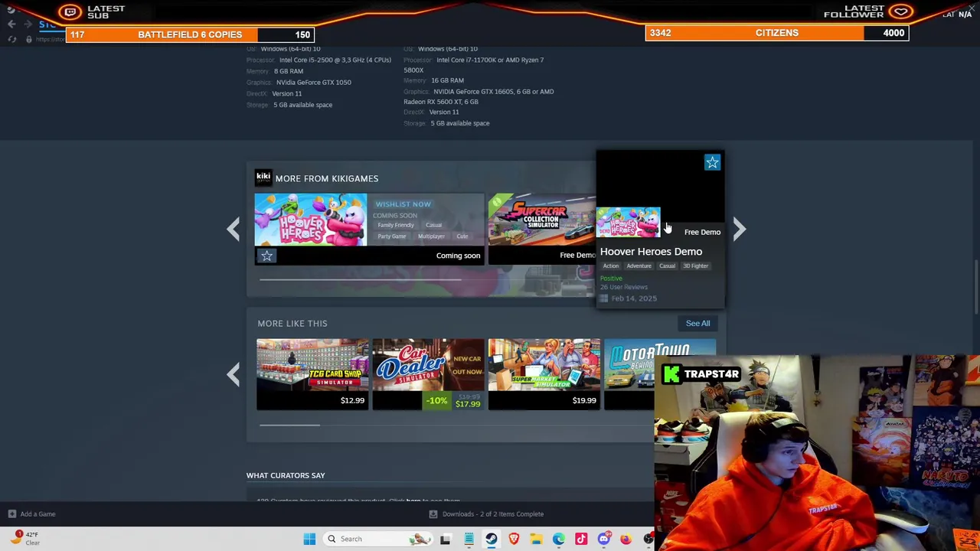Click the Steam page vertical scrollbar
Viewport: 980px width, 551px height.
(975, 285)
